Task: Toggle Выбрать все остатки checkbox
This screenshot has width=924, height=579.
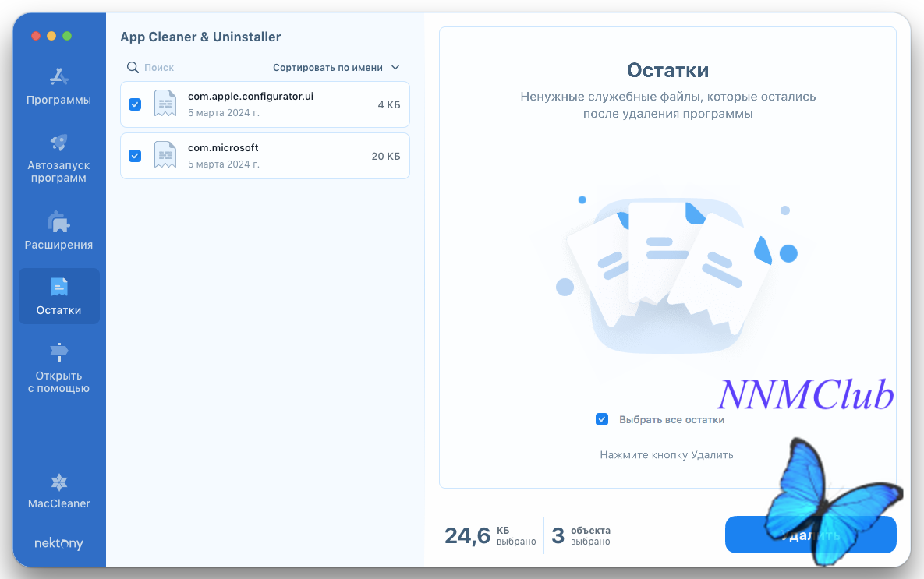Action: pyautogui.click(x=602, y=419)
